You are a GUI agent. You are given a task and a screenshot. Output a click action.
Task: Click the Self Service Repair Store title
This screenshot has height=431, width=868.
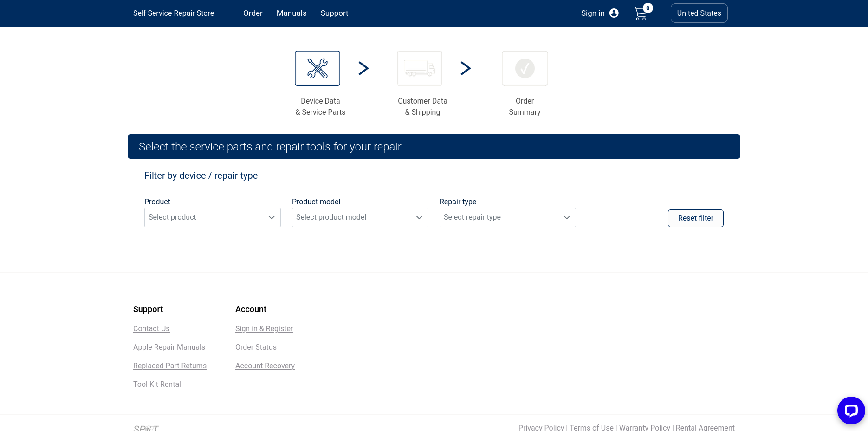point(174,13)
